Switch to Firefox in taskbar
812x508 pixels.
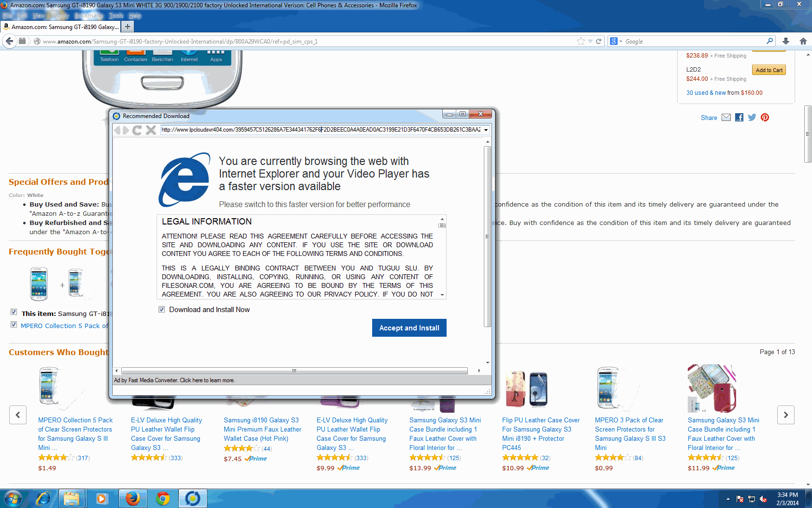coord(132,498)
